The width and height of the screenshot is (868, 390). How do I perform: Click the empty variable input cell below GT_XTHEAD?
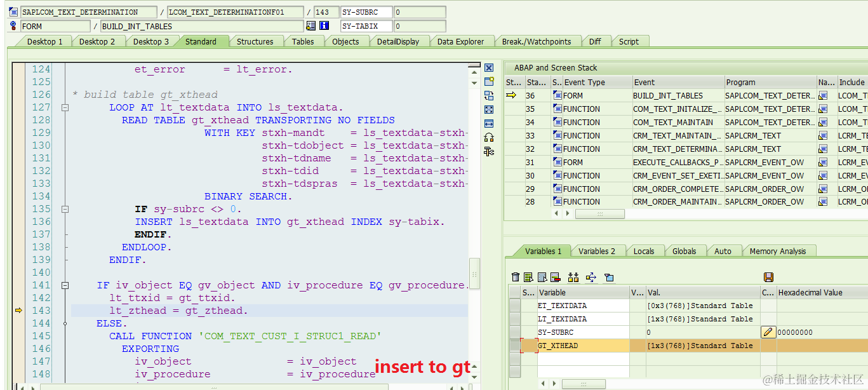point(583,359)
